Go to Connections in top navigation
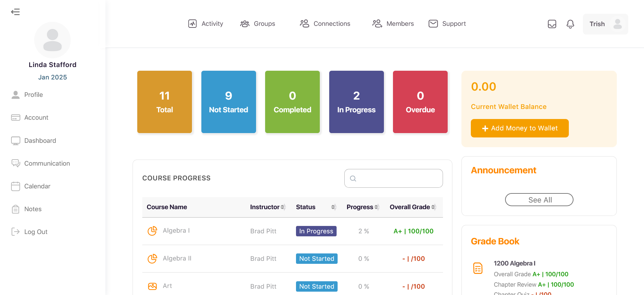 325,24
